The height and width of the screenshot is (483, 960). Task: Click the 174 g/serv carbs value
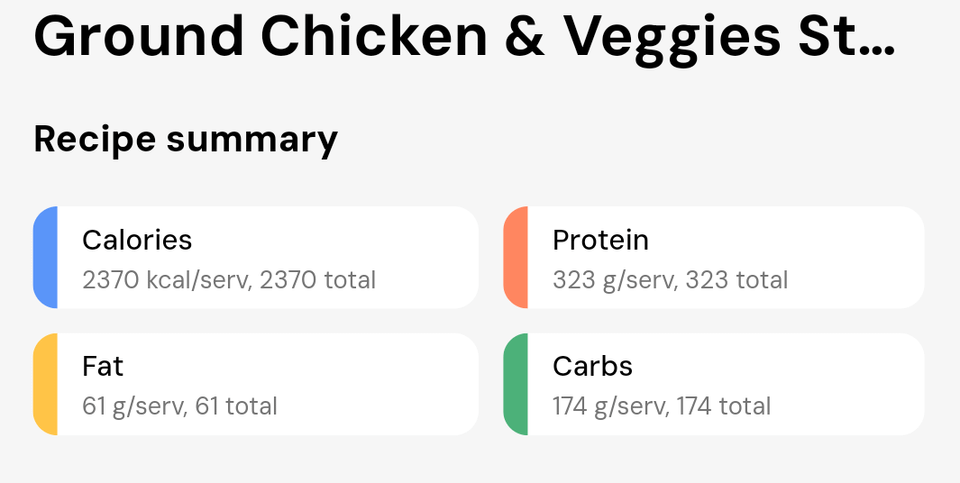tap(611, 406)
